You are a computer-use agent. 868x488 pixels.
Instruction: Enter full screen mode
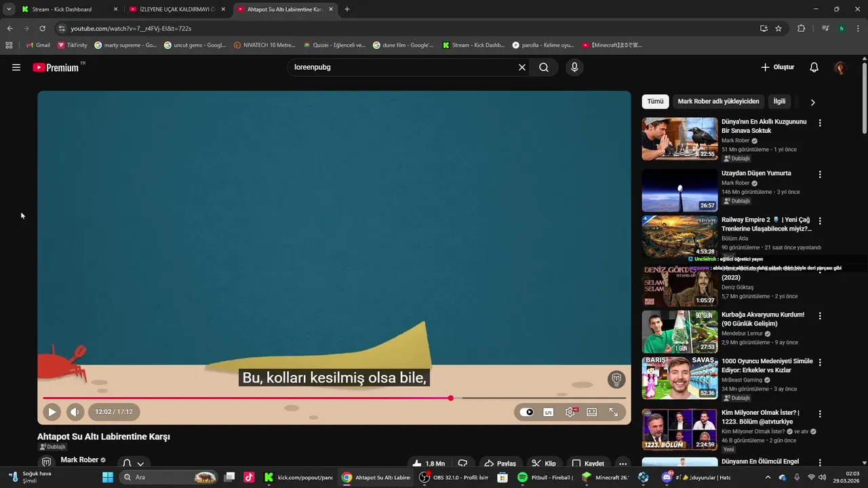[614, 411]
